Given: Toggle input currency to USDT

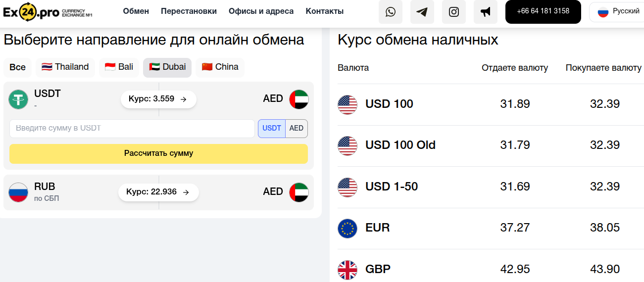Looking at the screenshot, I should (x=271, y=129).
